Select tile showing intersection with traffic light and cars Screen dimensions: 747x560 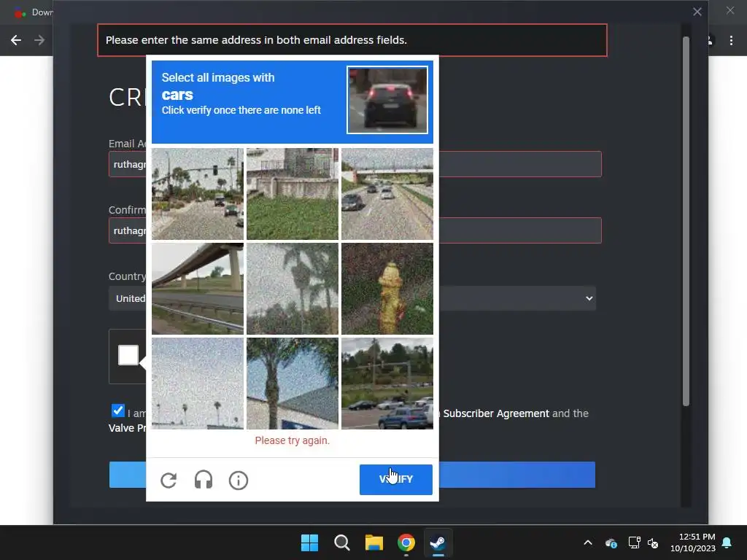point(197,194)
